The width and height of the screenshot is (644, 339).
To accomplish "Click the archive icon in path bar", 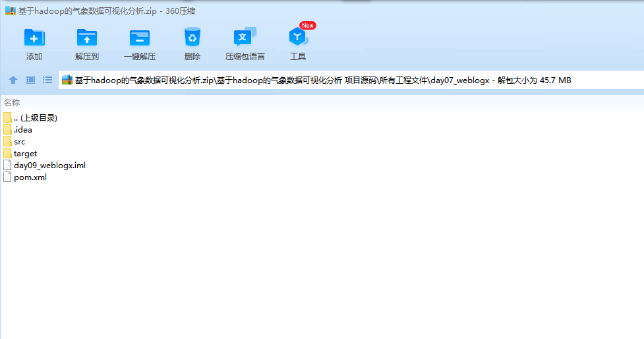I will 67,80.
